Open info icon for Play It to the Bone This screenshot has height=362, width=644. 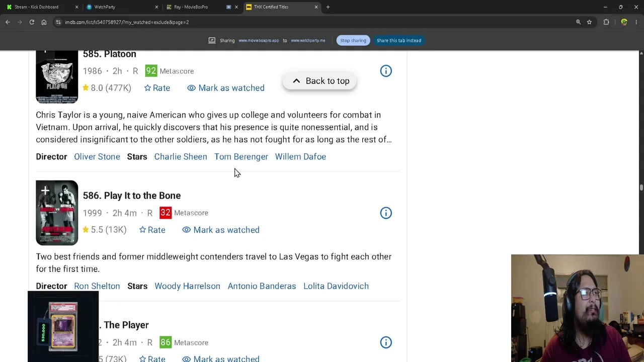[386, 213]
